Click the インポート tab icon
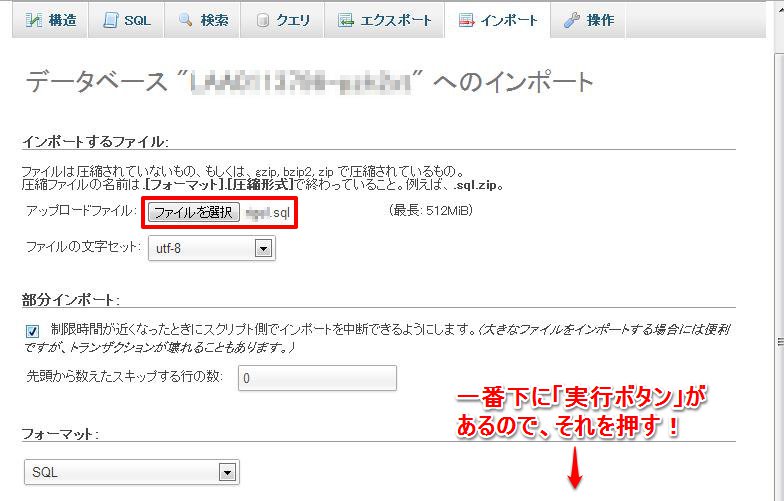784x501 pixels. (466, 20)
